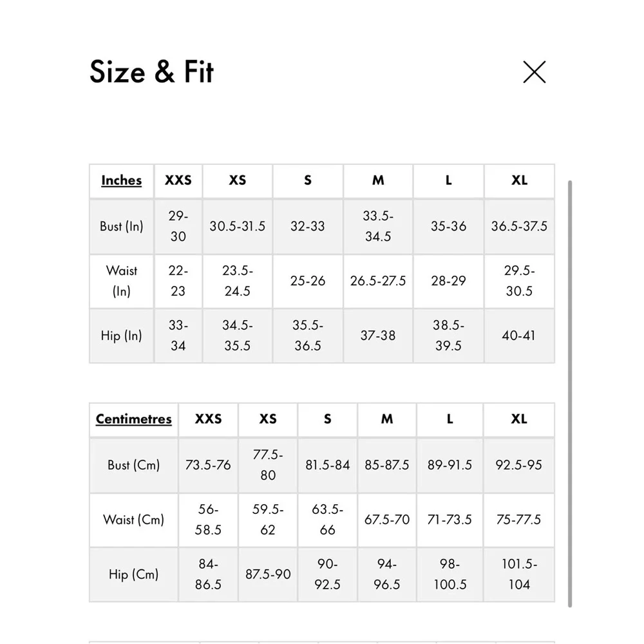Image resolution: width=644 pixels, height=644 pixels.
Task: Close the Size & Fit panel
Action: [534, 72]
